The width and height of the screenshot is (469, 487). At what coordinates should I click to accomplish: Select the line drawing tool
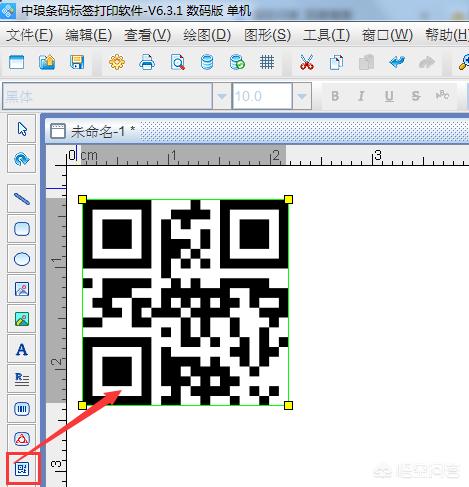tap(22, 199)
